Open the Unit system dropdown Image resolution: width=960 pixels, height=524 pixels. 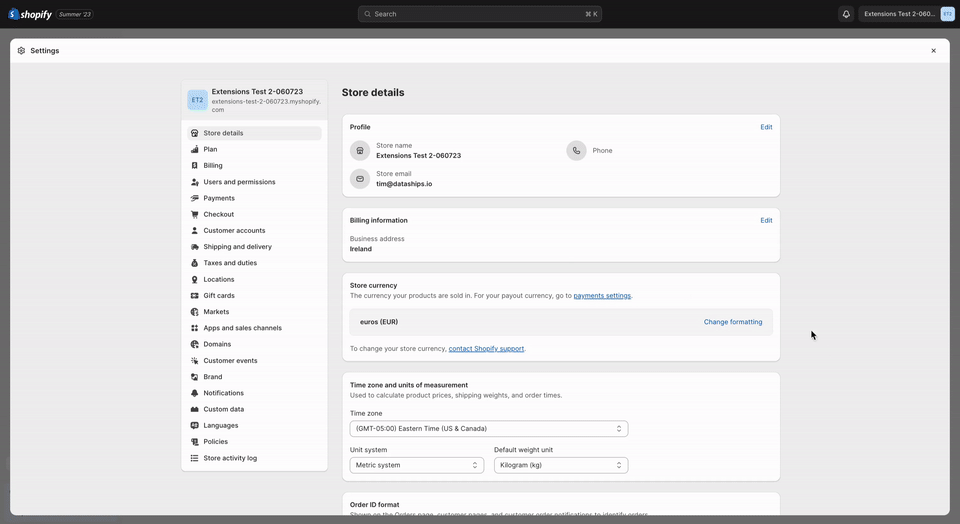[416, 465]
